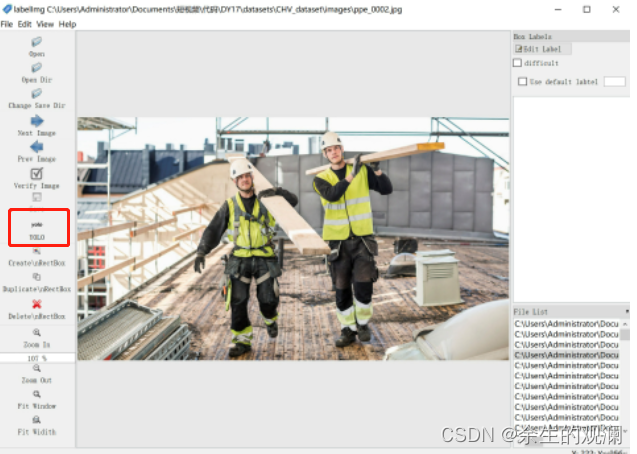Enable Use default label checkbox

(522, 82)
